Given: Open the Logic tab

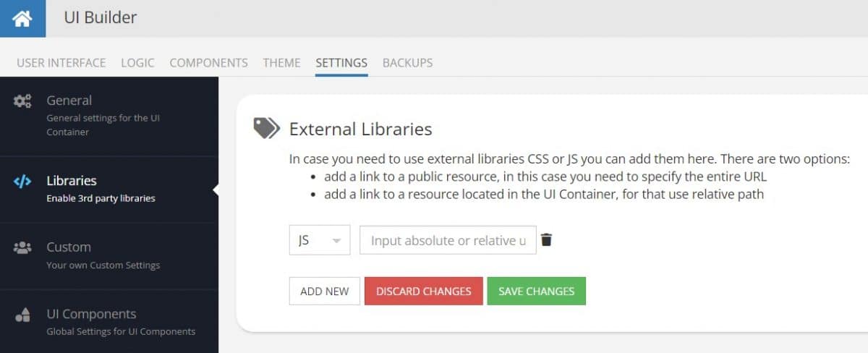Looking at the screenshot, I should click(x=137, y=62).
